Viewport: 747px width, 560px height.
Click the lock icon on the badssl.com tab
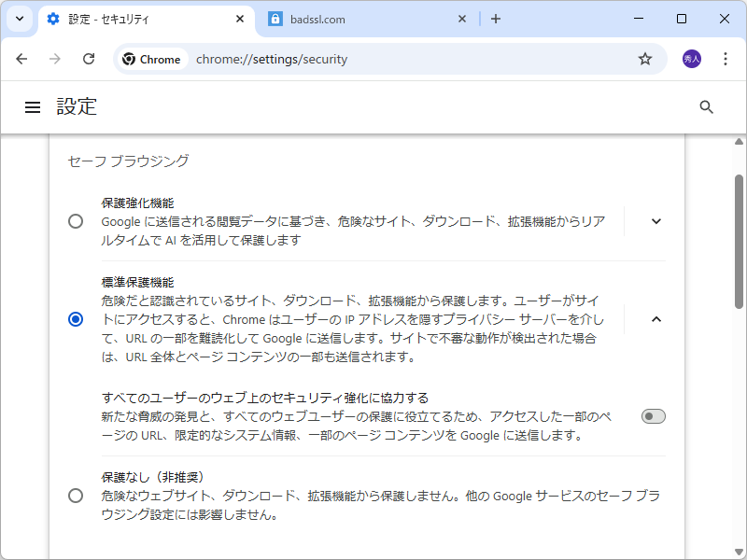[275, 19]
